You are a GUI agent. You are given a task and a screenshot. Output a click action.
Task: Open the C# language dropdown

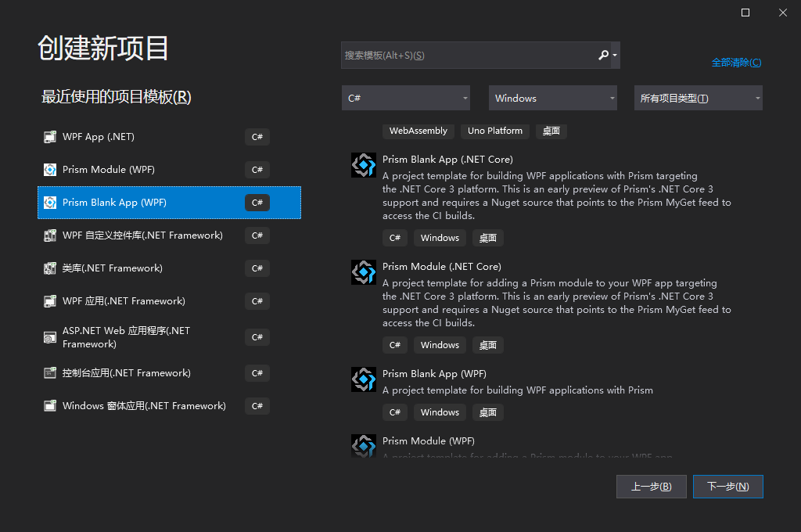click(405, 97)
